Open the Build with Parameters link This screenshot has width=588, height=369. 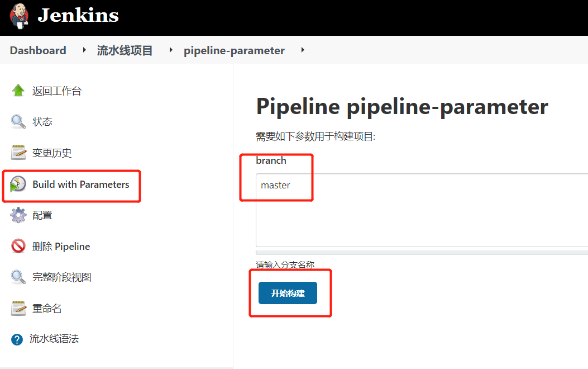(x=80, y=184)
